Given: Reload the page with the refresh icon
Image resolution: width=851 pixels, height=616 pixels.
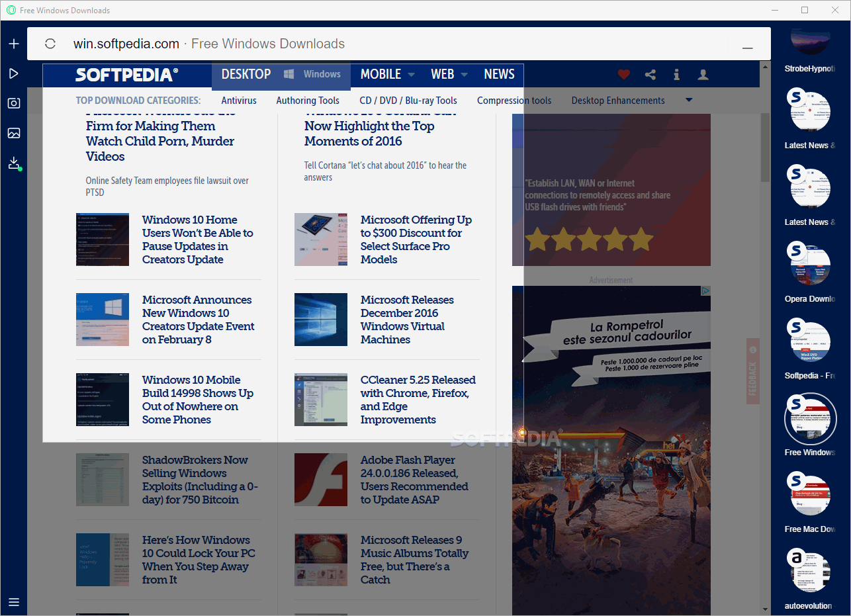Looking at the screenshot, I should click(50, 44).
